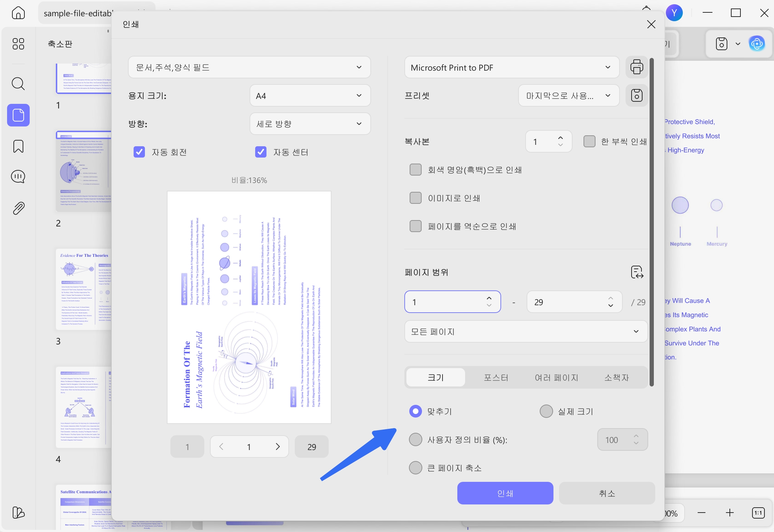Click the 취소 cancel button
The height and width of the screenshot is (532, 774).
pyautogui.click(x=607, y=493)
